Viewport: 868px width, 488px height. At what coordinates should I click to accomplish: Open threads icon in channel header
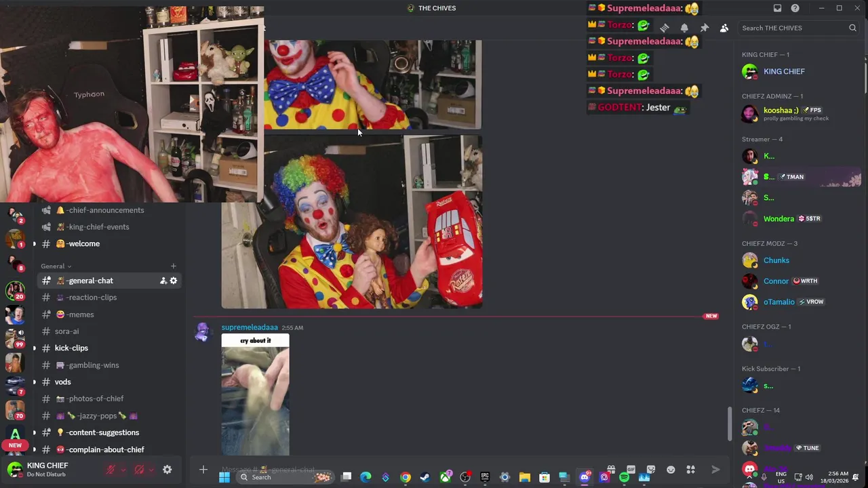coord(665,28)
